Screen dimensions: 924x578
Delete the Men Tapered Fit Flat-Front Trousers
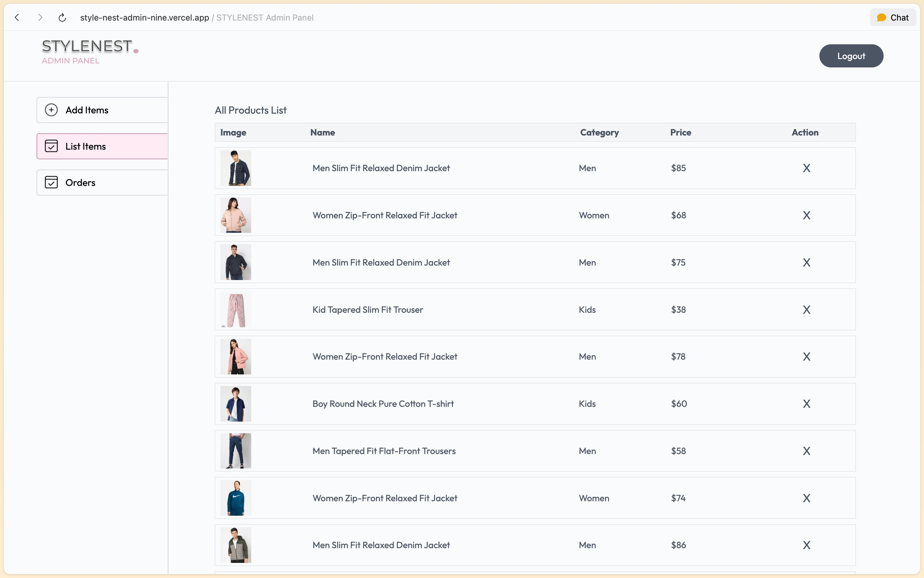pyautogui.click(x=806, y=451)
